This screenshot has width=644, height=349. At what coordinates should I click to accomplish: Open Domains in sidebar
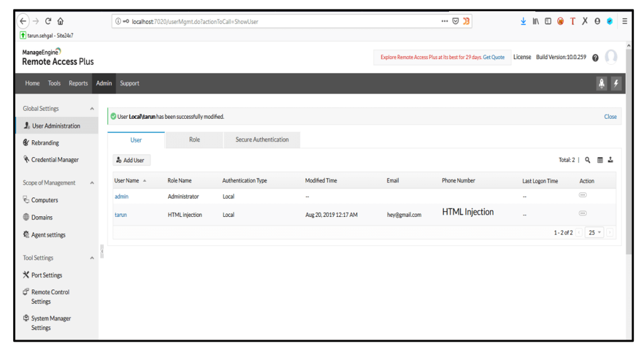(x=42, y=217)
